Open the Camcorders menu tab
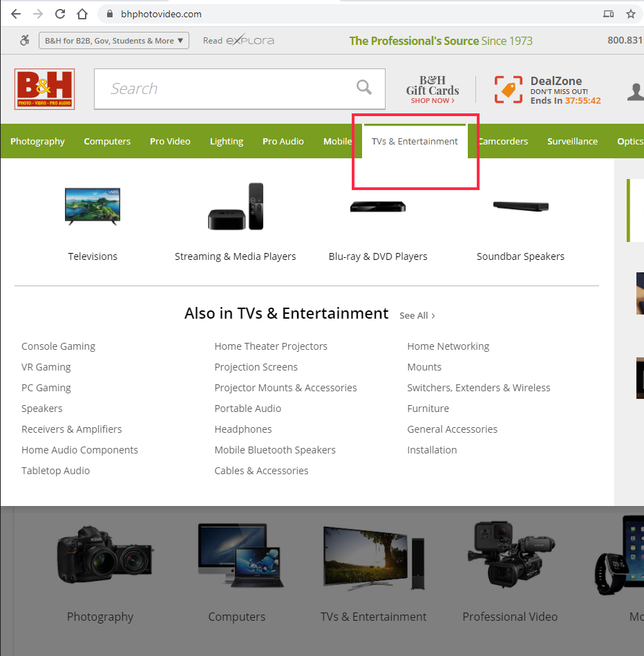 (x=503, y=142)
